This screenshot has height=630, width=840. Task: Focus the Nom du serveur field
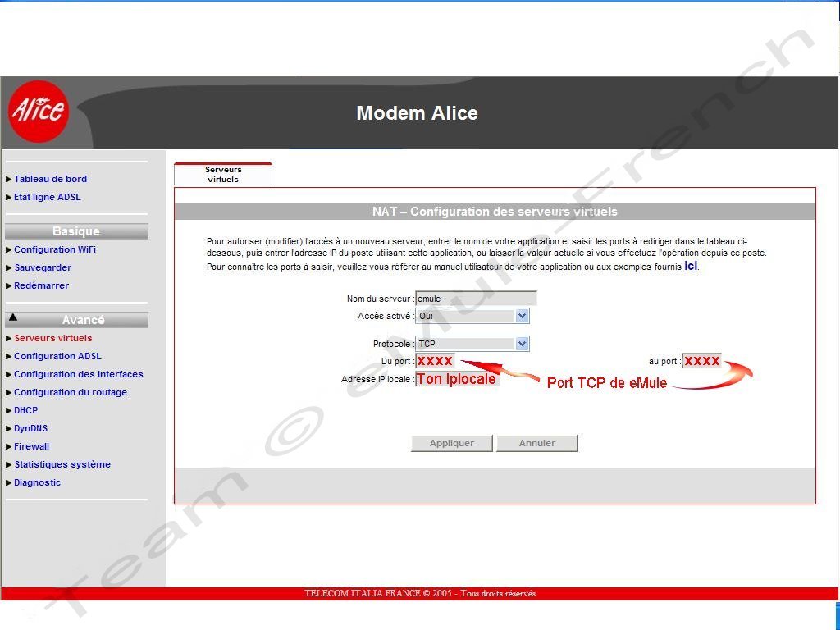point(476,299)
